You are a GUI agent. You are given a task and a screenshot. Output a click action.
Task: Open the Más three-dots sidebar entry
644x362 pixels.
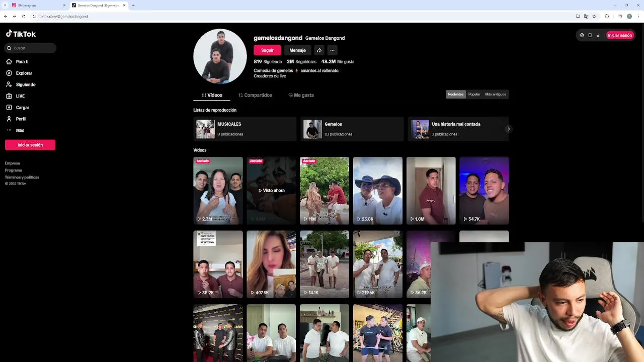click(x=15, y=130)
